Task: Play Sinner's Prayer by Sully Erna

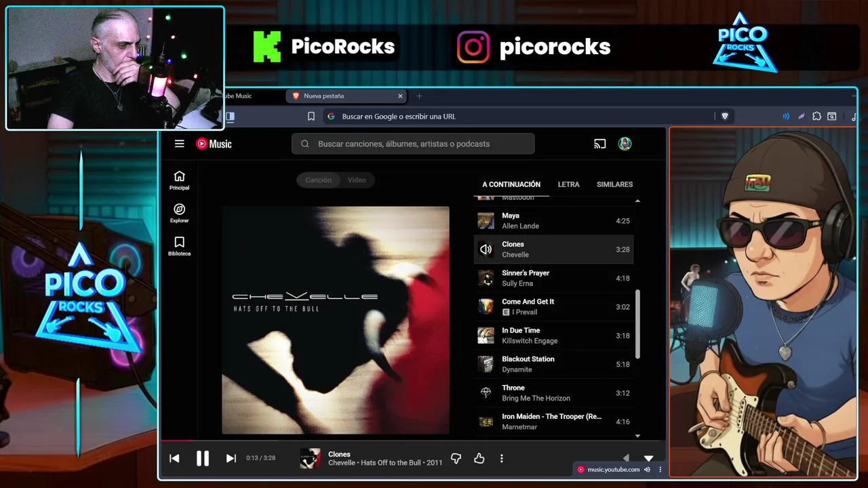Action: pos(553,278)
